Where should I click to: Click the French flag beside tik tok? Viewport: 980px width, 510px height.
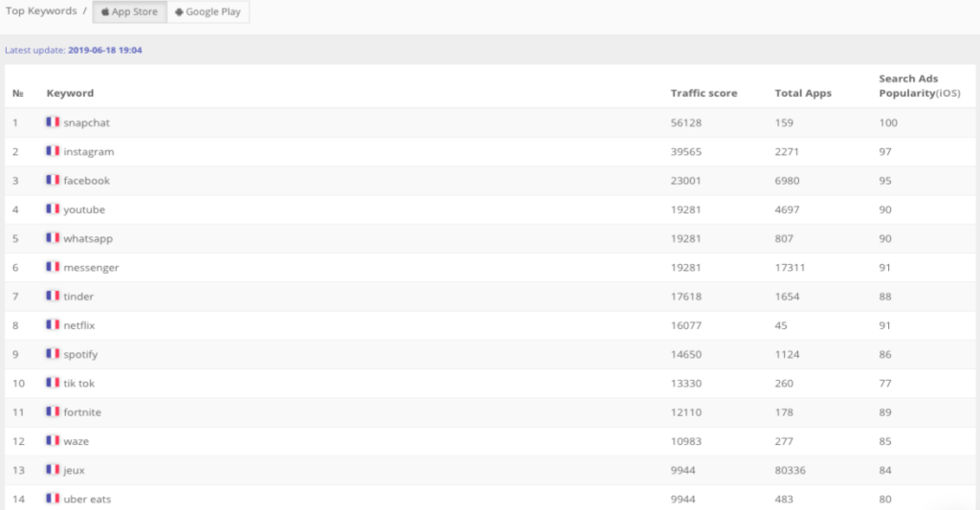tap(53, 383)
